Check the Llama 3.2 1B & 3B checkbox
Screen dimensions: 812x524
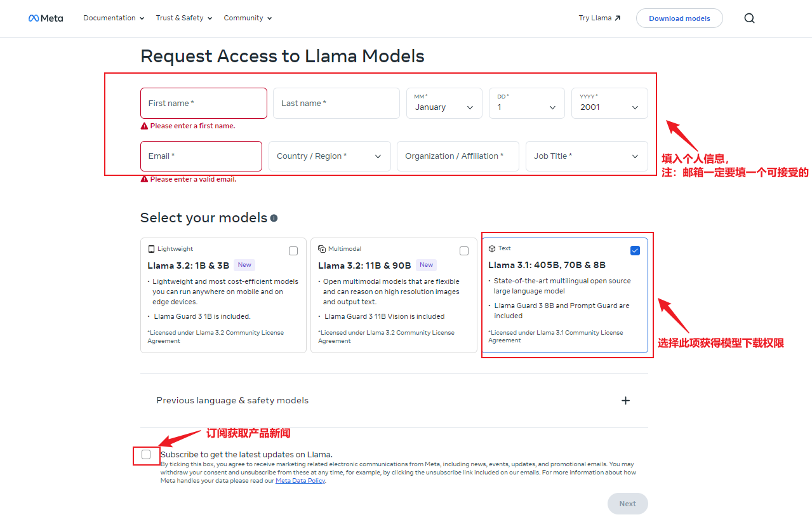(293, 251)
